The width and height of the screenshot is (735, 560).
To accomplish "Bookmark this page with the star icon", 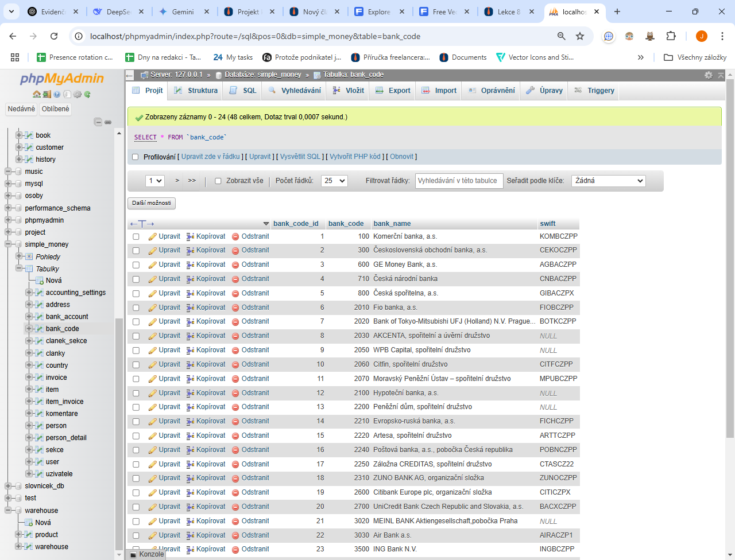I will click(580, 36).
